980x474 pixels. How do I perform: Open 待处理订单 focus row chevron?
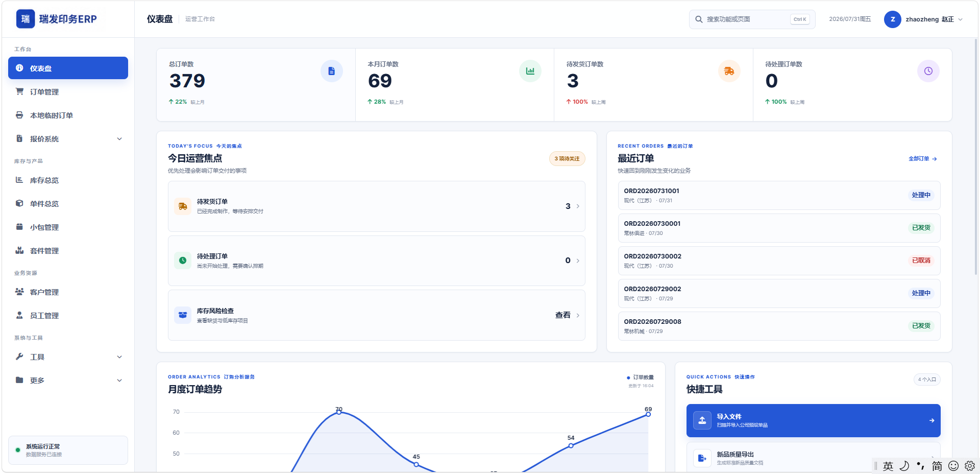tap(578, 260)
